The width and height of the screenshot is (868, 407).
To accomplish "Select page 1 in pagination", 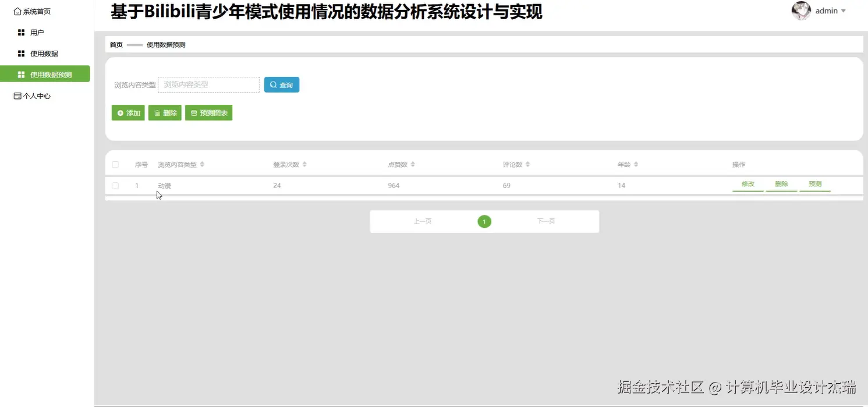I will coord(484,221).
